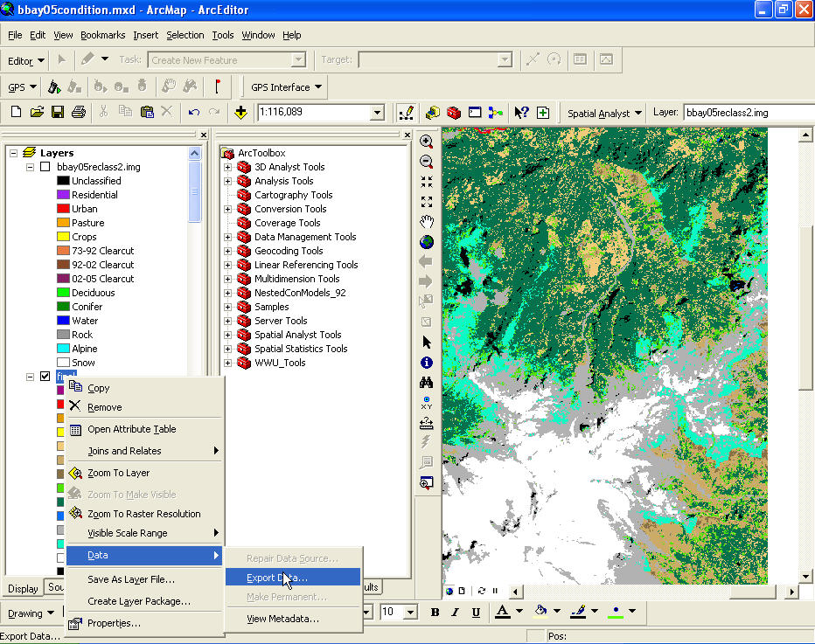Click the Full Extent globe icon

[x=426, y=242]
